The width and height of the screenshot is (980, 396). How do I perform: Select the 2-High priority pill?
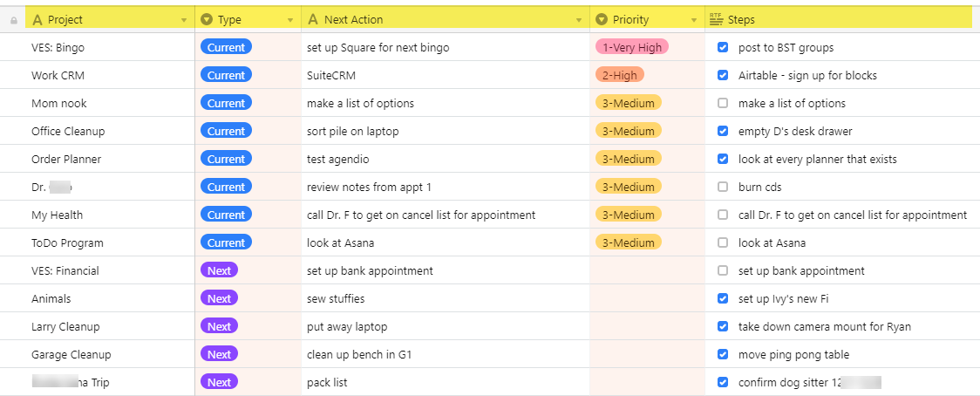pyautogui.click(x=619, y=75)
